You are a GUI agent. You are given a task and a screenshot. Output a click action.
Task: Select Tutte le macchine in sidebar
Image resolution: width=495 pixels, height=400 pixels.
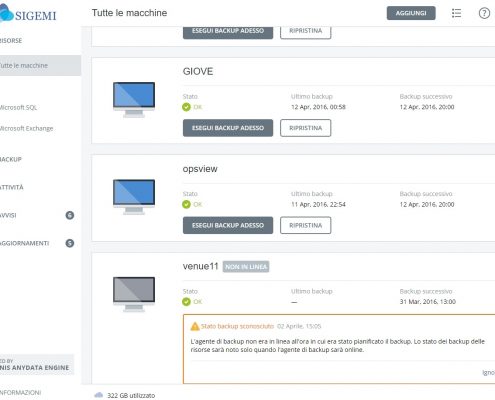coord(40,65)
